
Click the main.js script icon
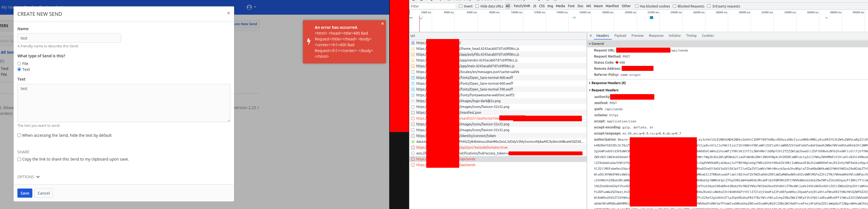coord(413,66)
